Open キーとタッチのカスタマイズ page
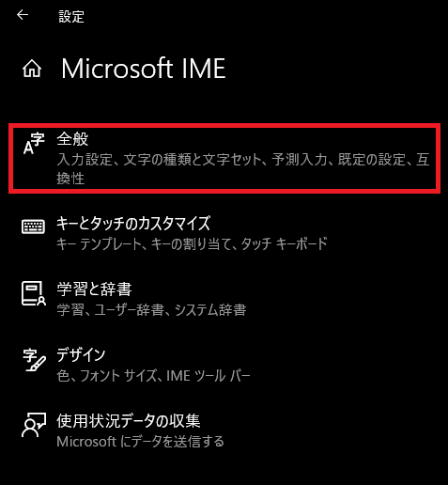448x485 pixels. click(224, 233)
